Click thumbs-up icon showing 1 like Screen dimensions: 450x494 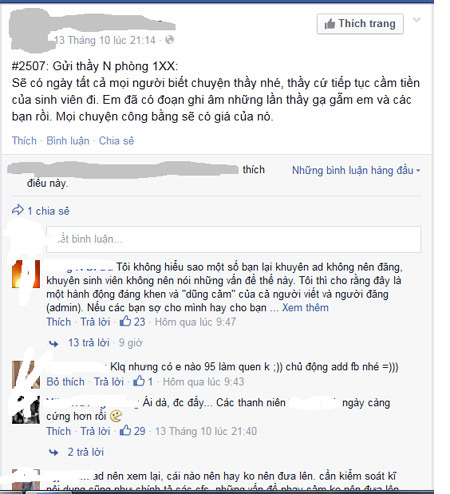pyautogui.click(x=139, y=381)
